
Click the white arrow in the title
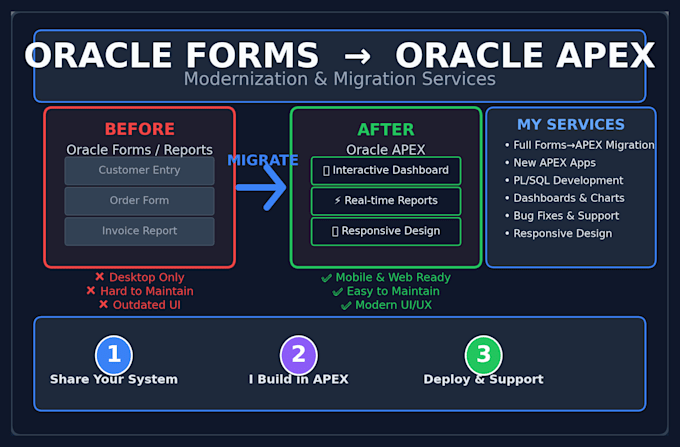click(357, 57)
